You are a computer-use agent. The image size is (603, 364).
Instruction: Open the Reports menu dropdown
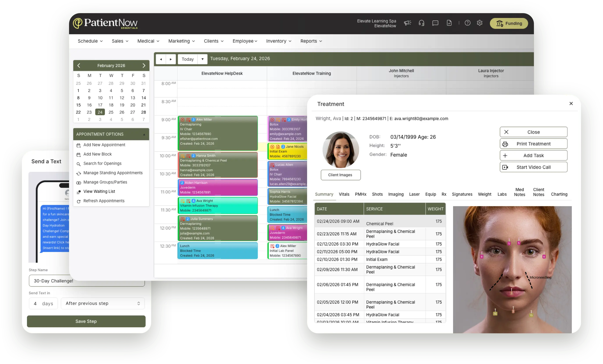(311, 41)
